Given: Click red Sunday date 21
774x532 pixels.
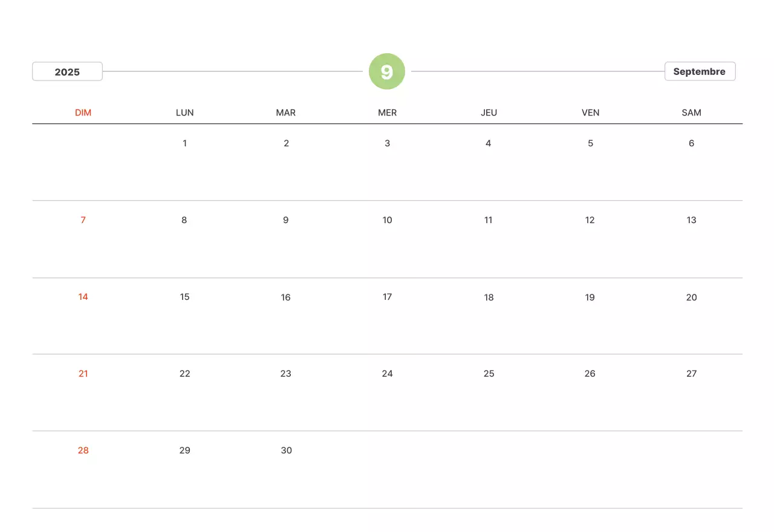Looking at the screenshot, I should 83,374.
